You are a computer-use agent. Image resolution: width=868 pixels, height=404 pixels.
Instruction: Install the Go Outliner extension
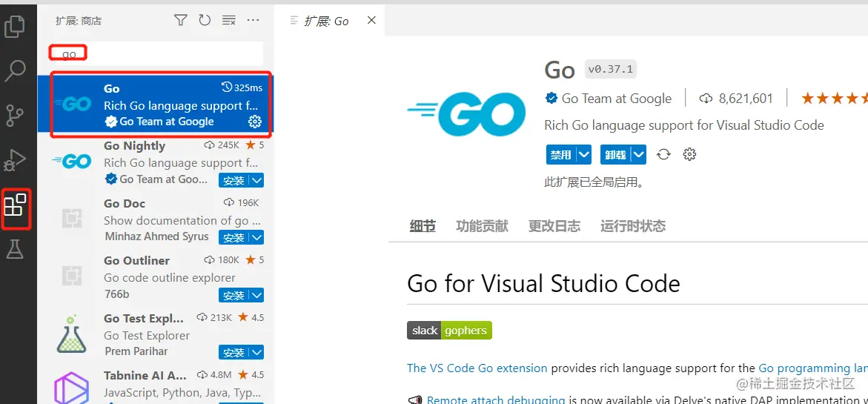click(233, 296)
